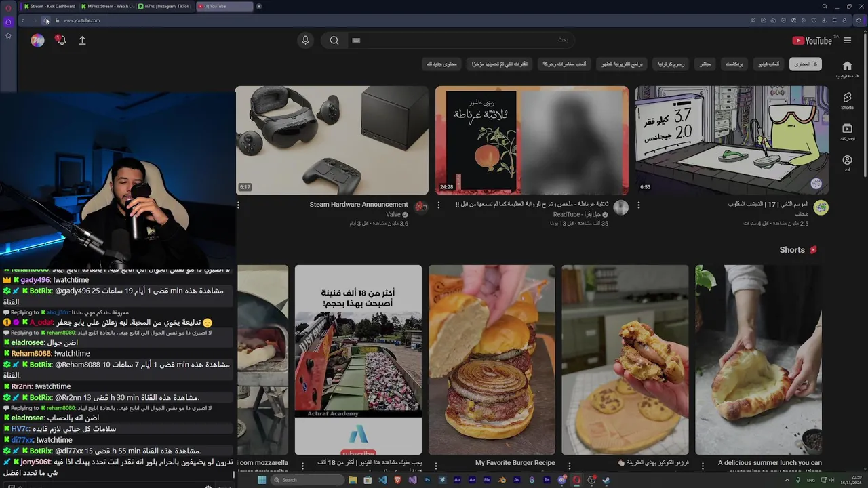Open the chocolate chip cookie short
The width and height of the screenshot is (868, 488).
tap(625, 359)
